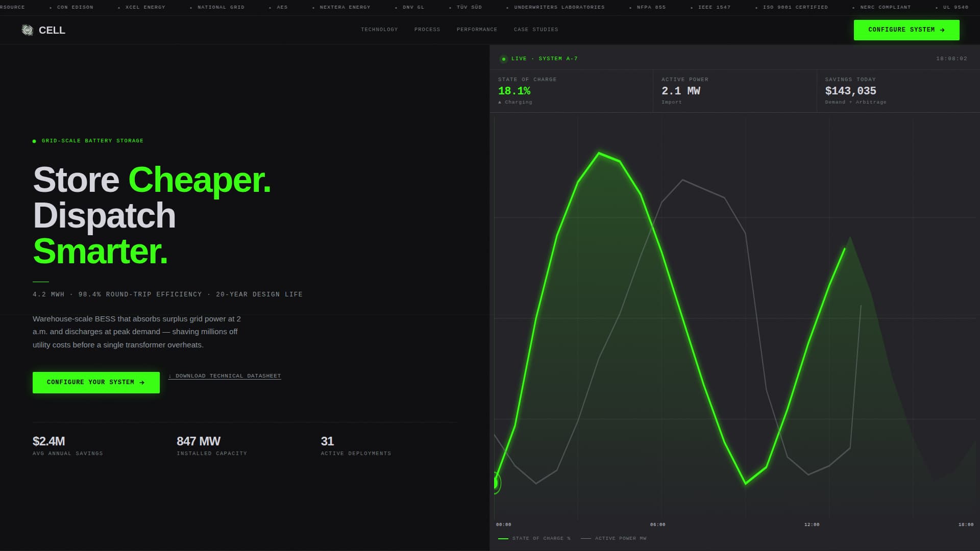This screenshot has height=551, width=980.
Task: Click the 06:00 marker on chart timeline
Action: pyautogui.click(x=657, y=524)
